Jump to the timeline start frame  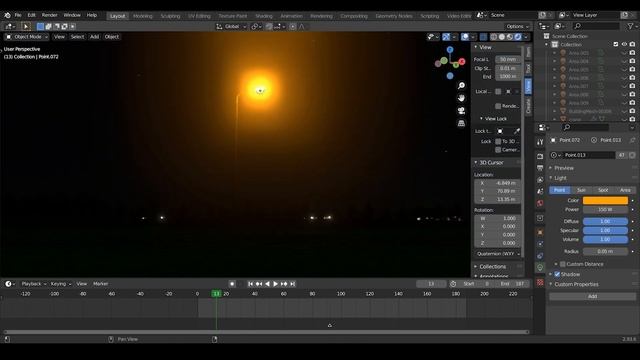pos(250,284)
